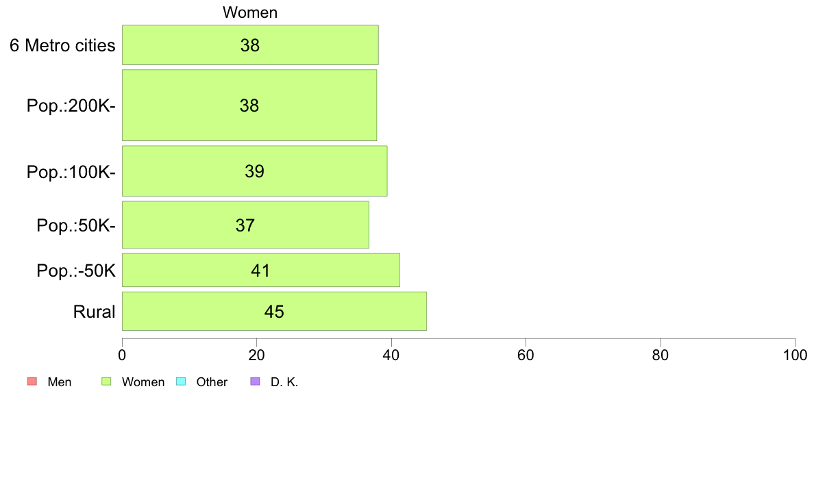The image size is (814, 504).
Task: Select the Pop.:100K- bar showing 39
Action: 254,171
